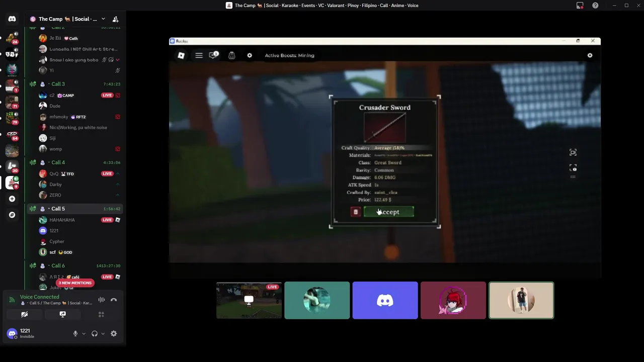
Task: Select highlighted beige participant tile
Action: [521, 300]
